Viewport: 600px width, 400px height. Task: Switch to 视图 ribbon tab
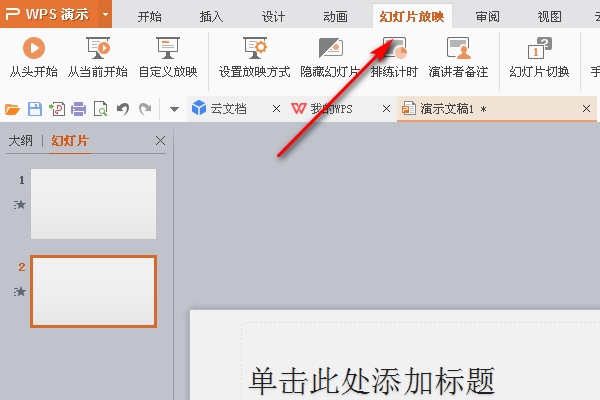coord(549,16)
